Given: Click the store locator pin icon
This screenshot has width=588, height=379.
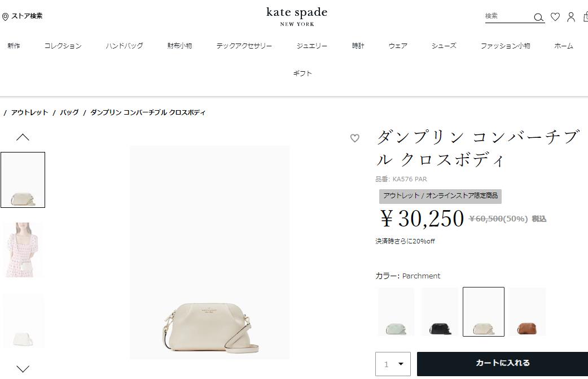Looking at the screenshot, I should [x=6, y=16].
